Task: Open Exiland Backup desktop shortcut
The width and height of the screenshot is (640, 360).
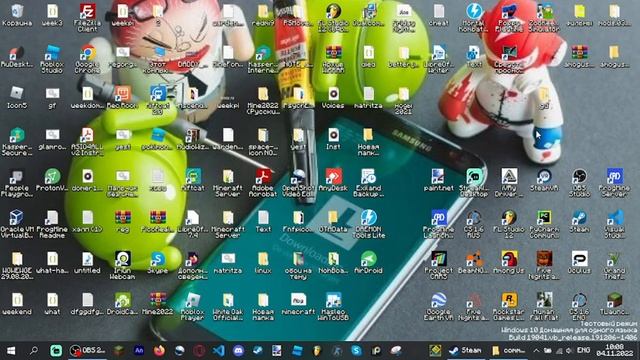Action: [x=369, y=183]
